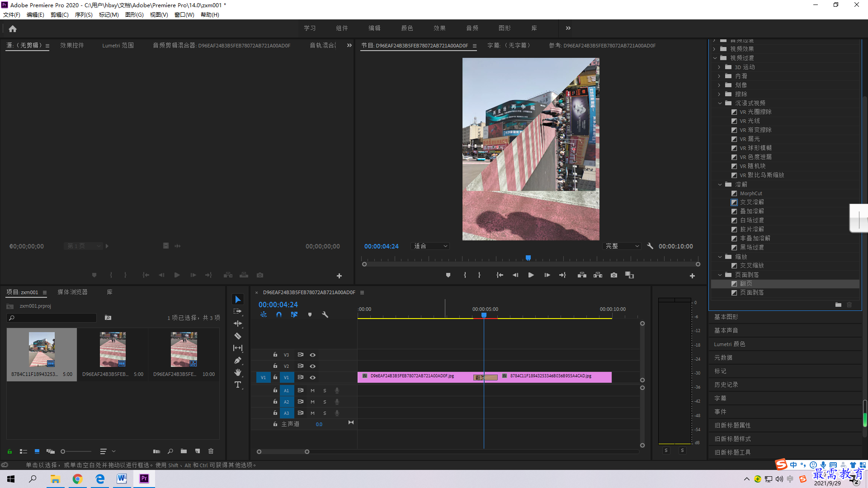Expand the 3D 运动 folder
Viewport: 868px width, 488px height.
(719, 67)
